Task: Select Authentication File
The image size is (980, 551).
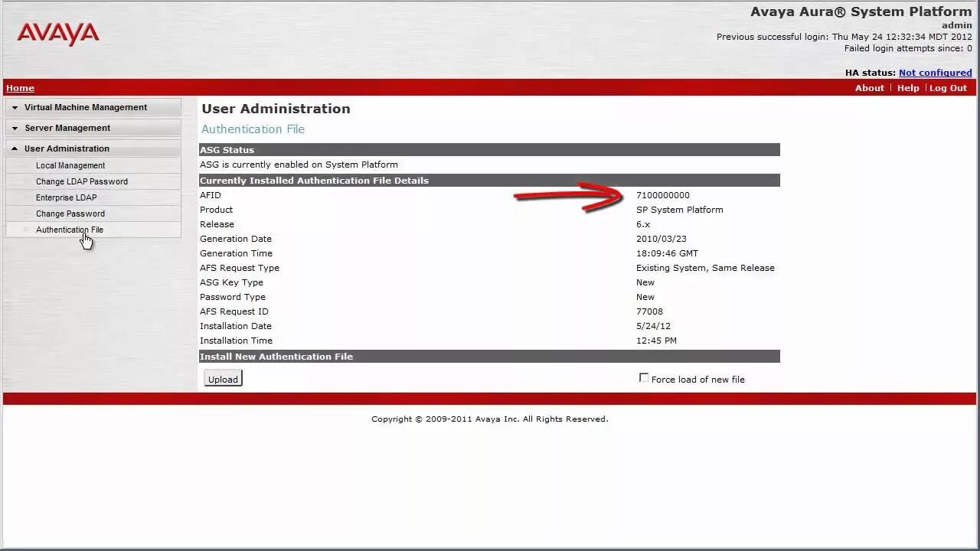Action: click(70, 230)
